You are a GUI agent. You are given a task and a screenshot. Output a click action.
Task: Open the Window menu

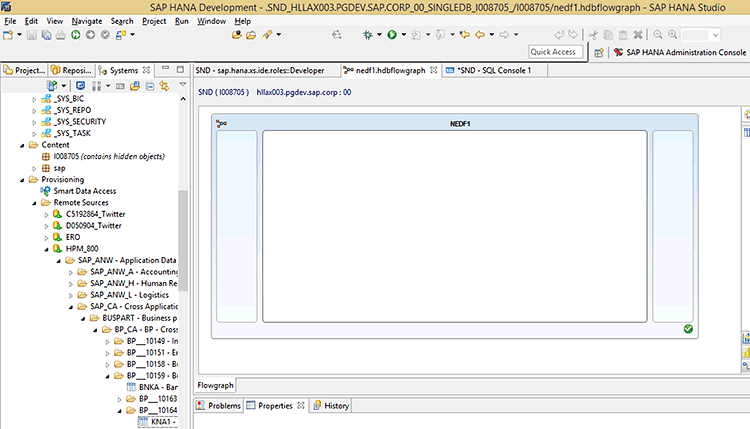coord(211,21)
